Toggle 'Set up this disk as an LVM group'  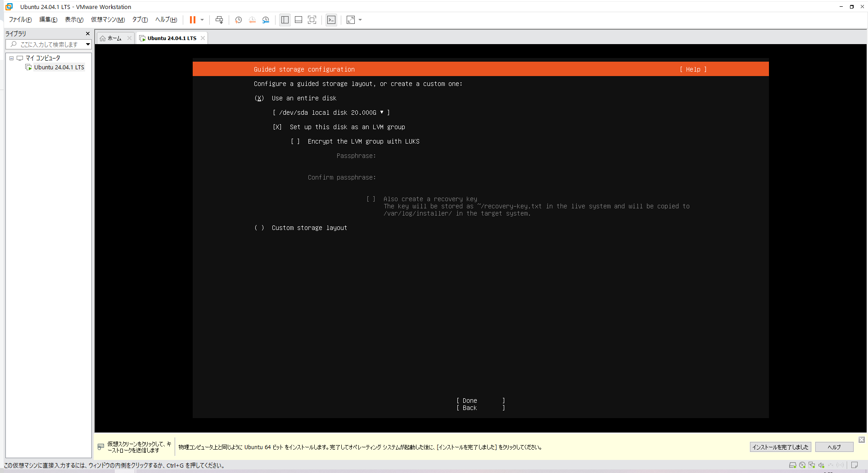[277, 127]
